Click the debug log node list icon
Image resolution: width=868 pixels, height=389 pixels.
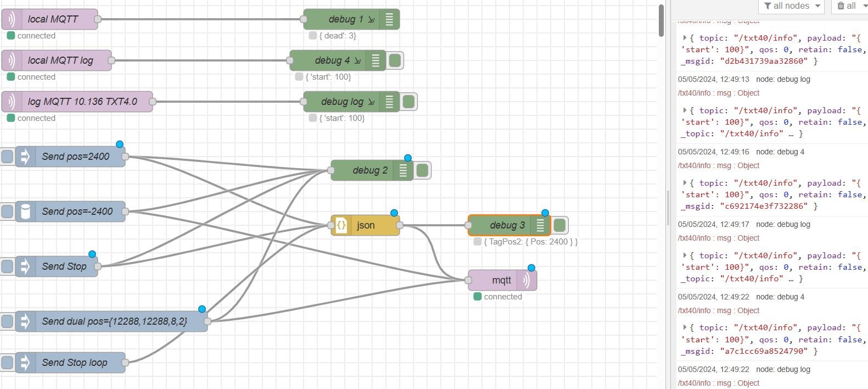click(389, 102)
